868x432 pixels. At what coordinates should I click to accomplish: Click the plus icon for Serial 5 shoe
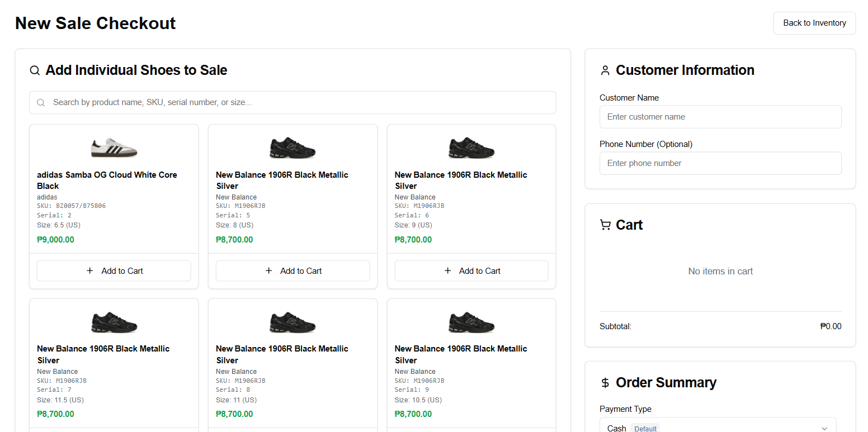269,271
